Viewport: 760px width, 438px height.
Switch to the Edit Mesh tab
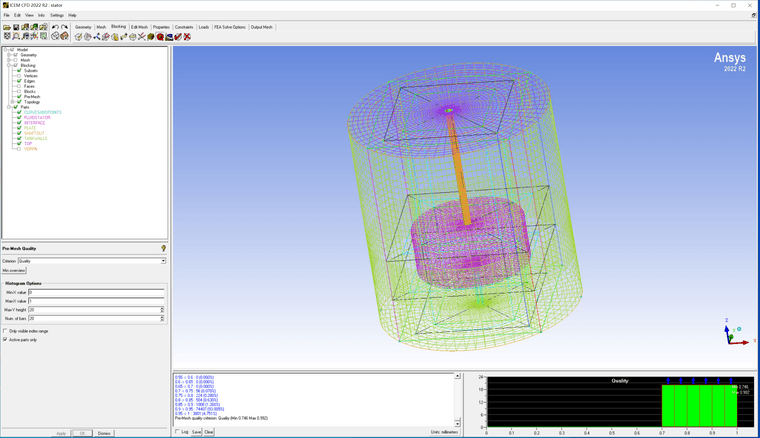point(139,27)
